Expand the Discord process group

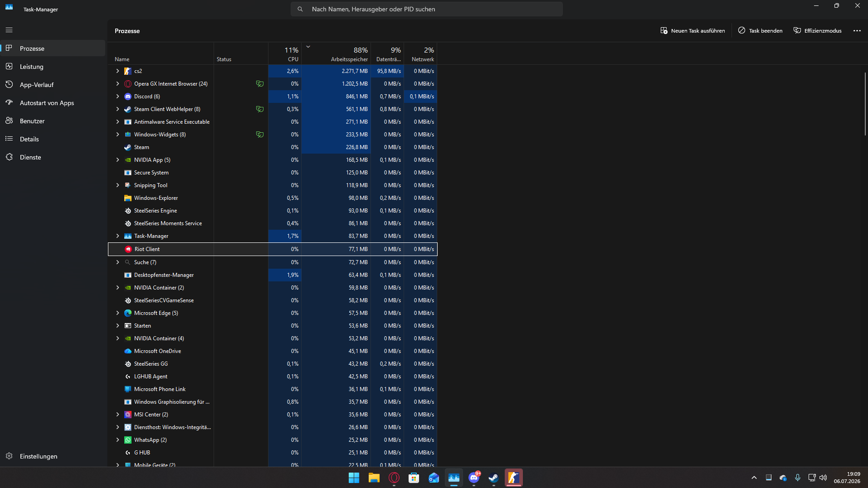[117, 97]
